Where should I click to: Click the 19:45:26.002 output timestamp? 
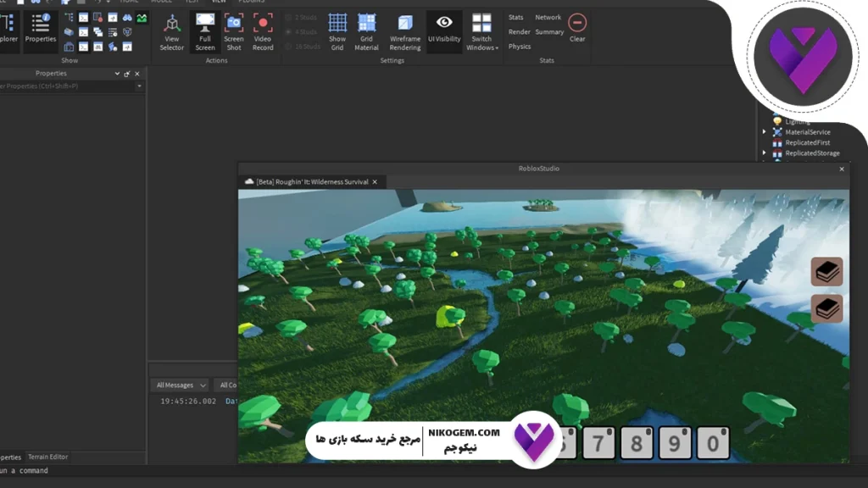tap(188, 402)
